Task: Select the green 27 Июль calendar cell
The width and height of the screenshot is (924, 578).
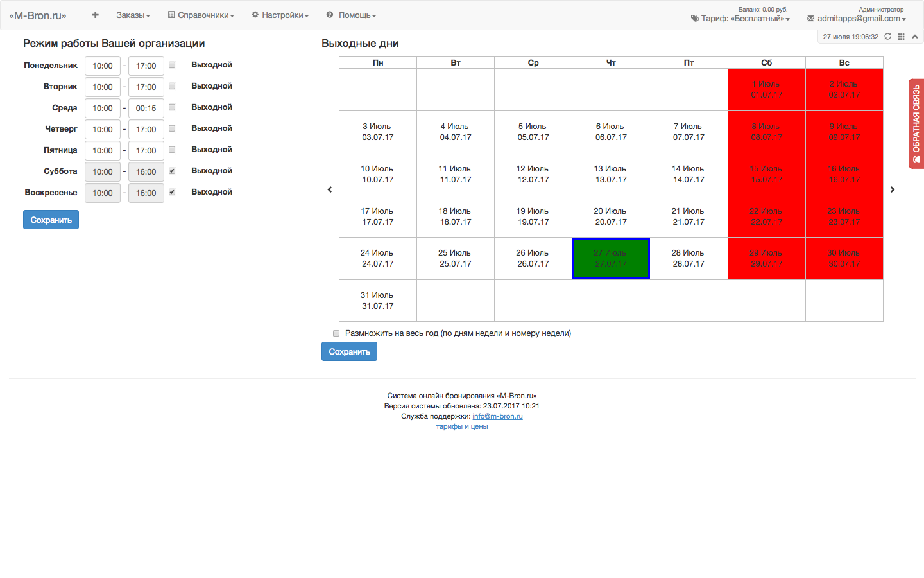Action: click(x=611, y=258)
